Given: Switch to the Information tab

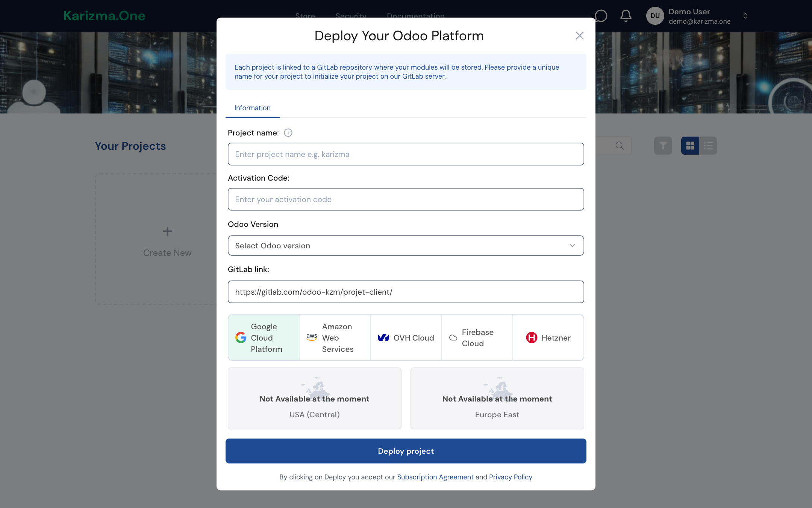Looking at the screenshot, I should [x=253, y=108].
